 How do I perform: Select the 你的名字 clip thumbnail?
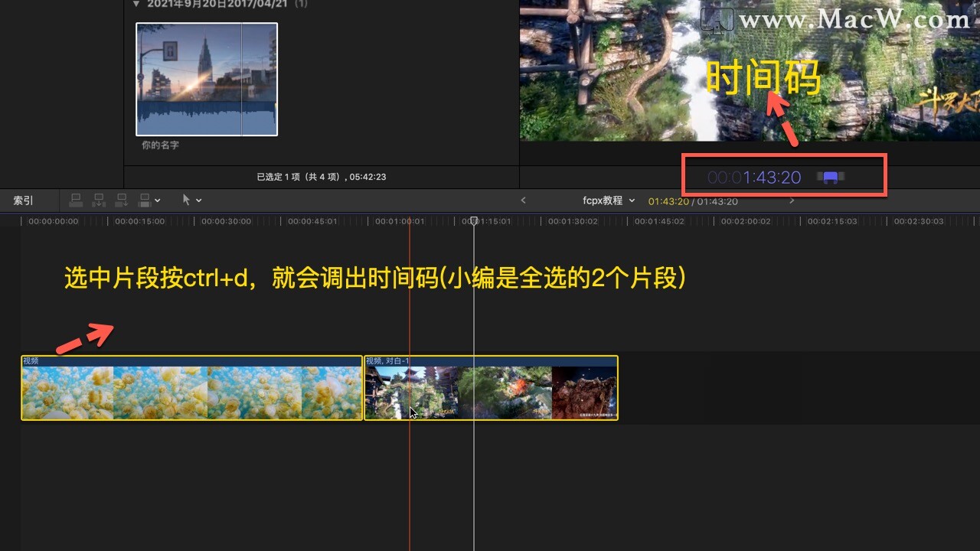coord(207,80)
